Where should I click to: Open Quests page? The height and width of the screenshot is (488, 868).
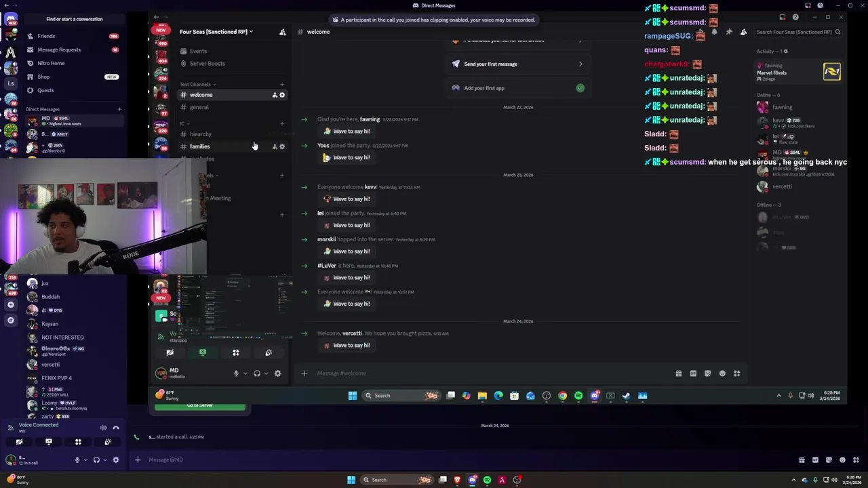pyautogui.click(x=73, y=90)
